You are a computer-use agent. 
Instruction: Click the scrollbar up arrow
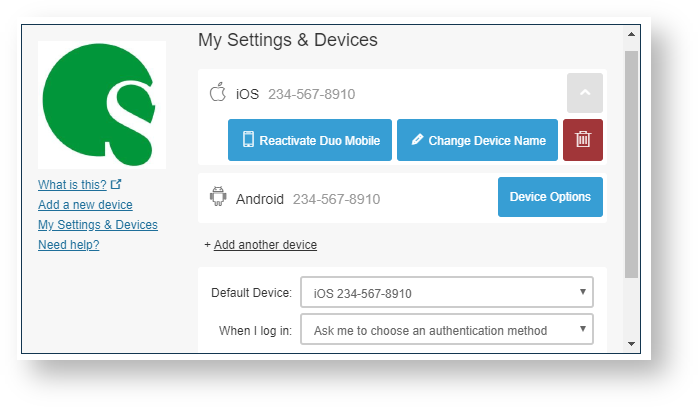[x=631, y=34]
